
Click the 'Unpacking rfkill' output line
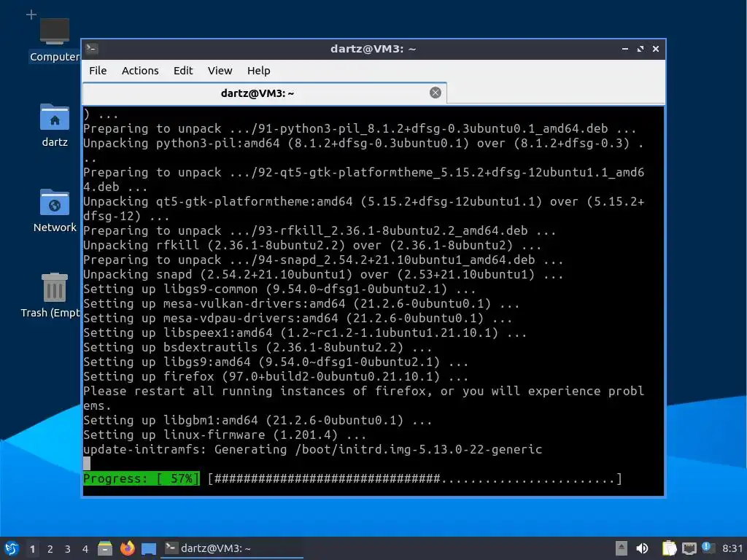click(312, 246)
